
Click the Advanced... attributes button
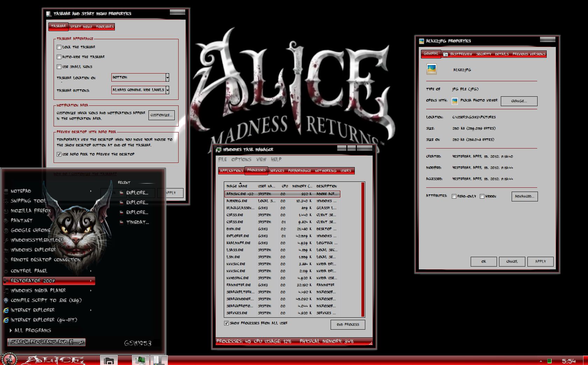(525, 197)
